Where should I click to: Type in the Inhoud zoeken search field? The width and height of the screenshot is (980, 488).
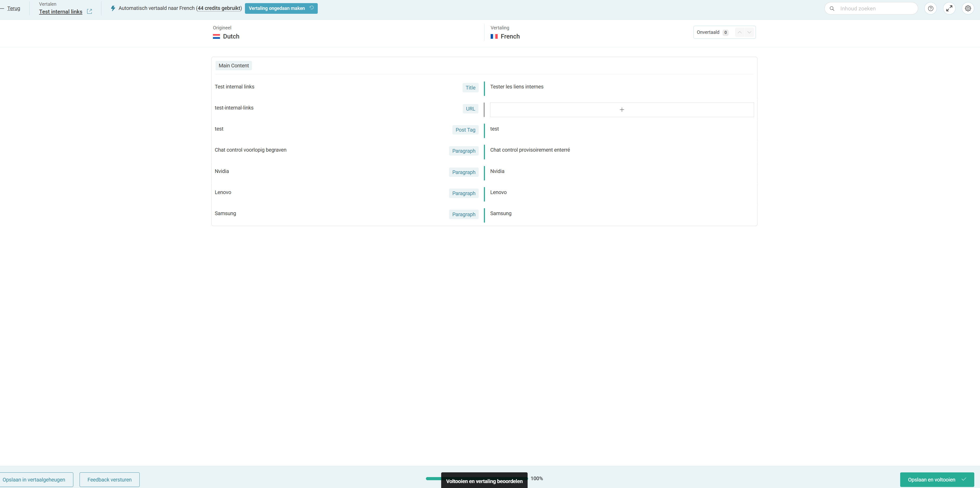click(875, 8)
